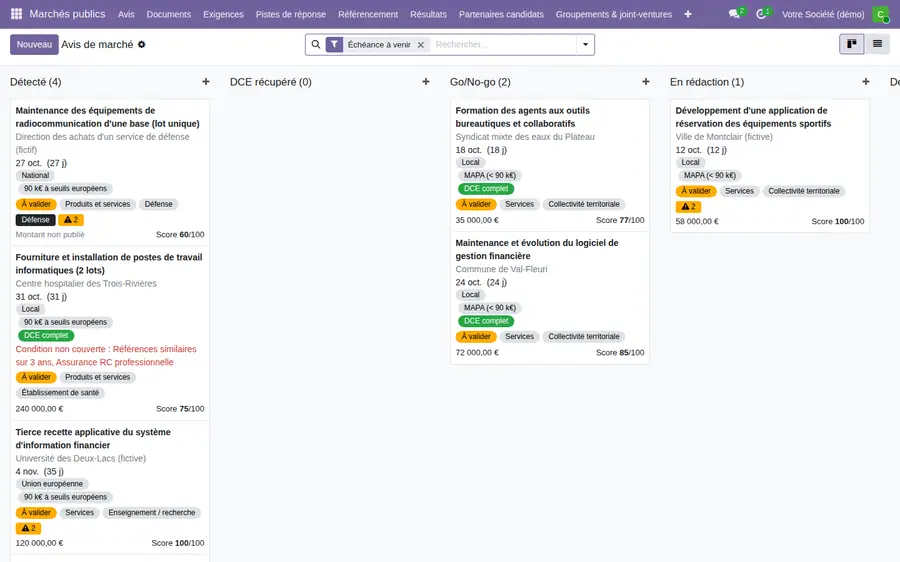Click the red Condition non couverte warning
The height and width of the screenshot is (562, 900).
[x=106, y=355]
